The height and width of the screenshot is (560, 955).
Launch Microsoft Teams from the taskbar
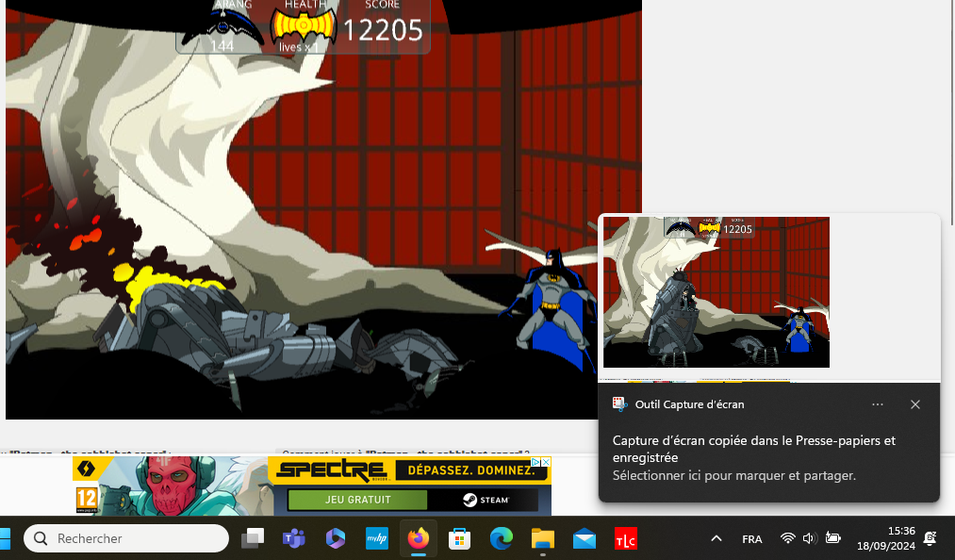(x=293, y=538)
